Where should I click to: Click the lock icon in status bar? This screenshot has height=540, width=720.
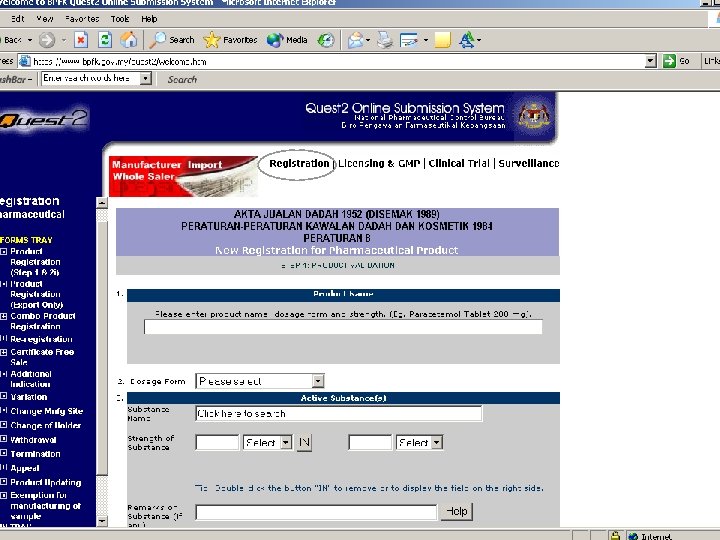click(615, 535)
